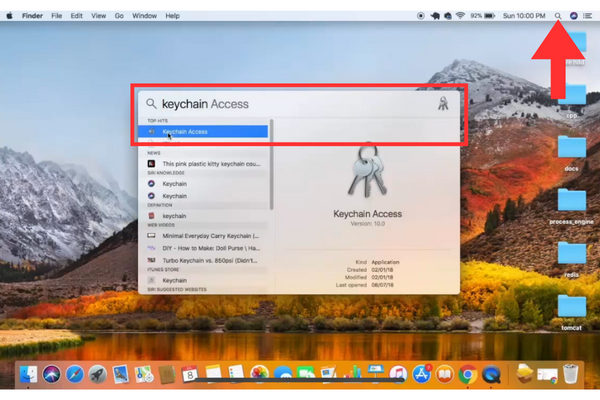Open the View menu

pyautogui.click(x=98, y=16)
